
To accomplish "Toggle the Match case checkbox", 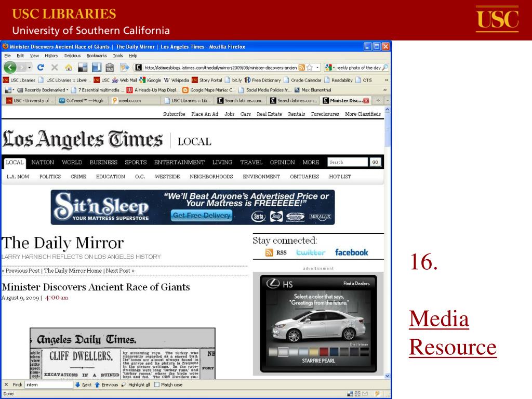I will [x=156, y=384].
